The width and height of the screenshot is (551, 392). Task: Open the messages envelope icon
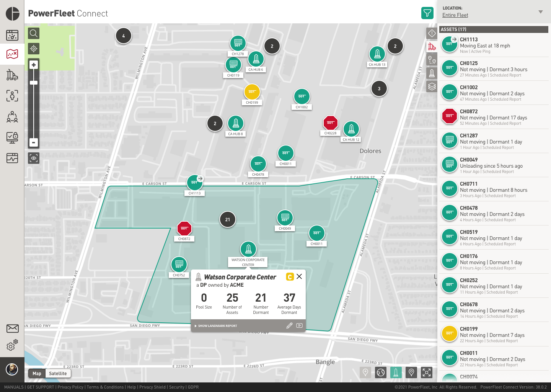pyautogui.click(x=12, y=328)
